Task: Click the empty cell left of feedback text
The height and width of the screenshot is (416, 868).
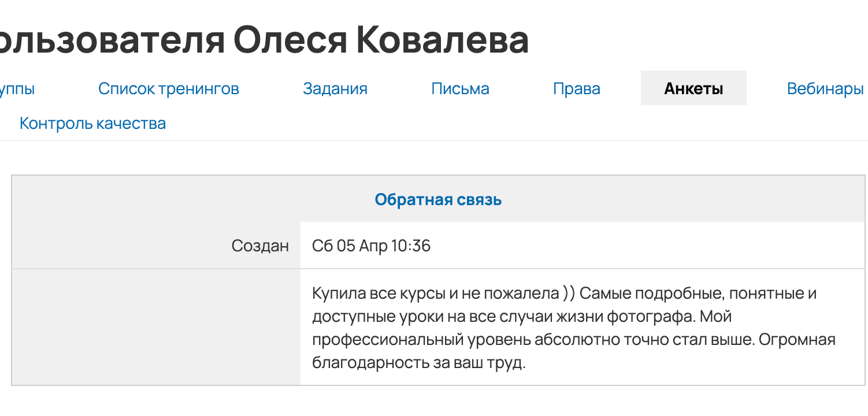Action: (x=156, y=326)
